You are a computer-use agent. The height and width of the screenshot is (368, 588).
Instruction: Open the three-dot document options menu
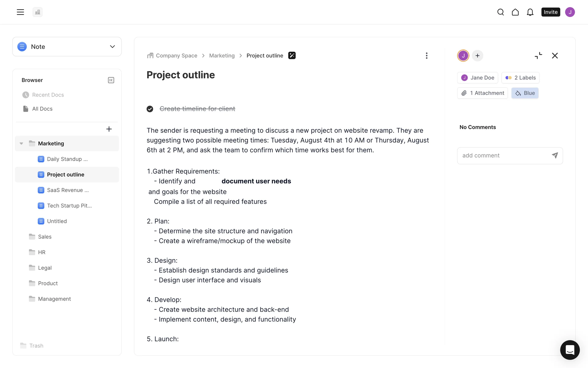pos(426,56)
